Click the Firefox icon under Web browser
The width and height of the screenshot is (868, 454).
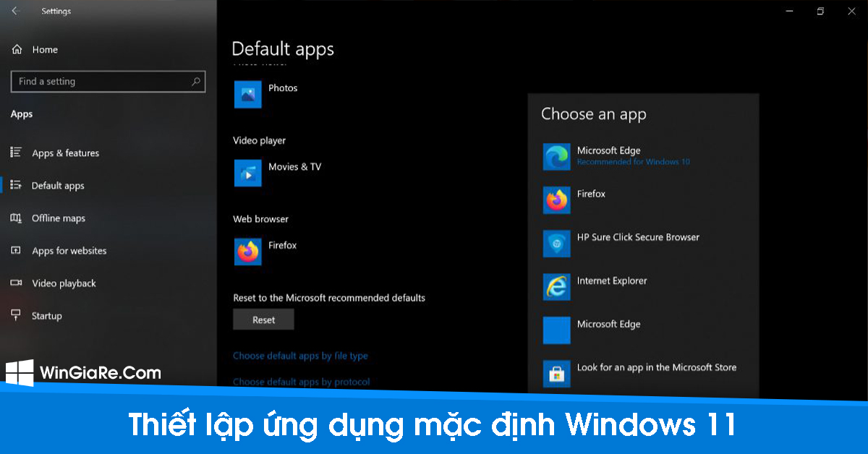247,252
